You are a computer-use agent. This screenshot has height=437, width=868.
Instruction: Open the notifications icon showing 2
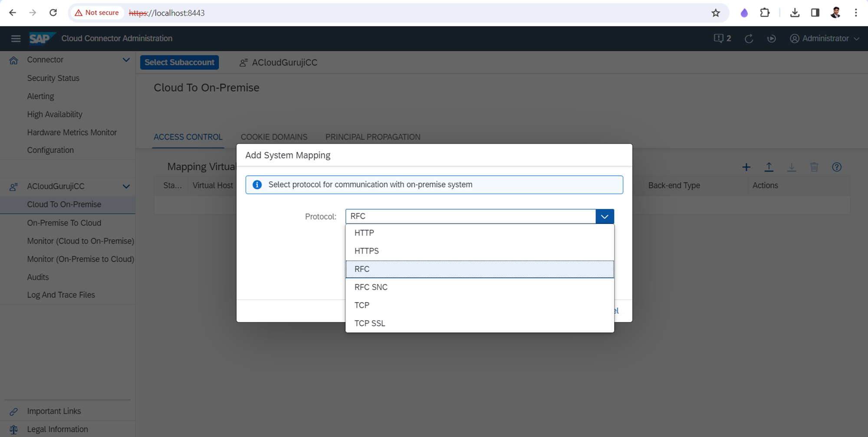click(x=722, y=39)
